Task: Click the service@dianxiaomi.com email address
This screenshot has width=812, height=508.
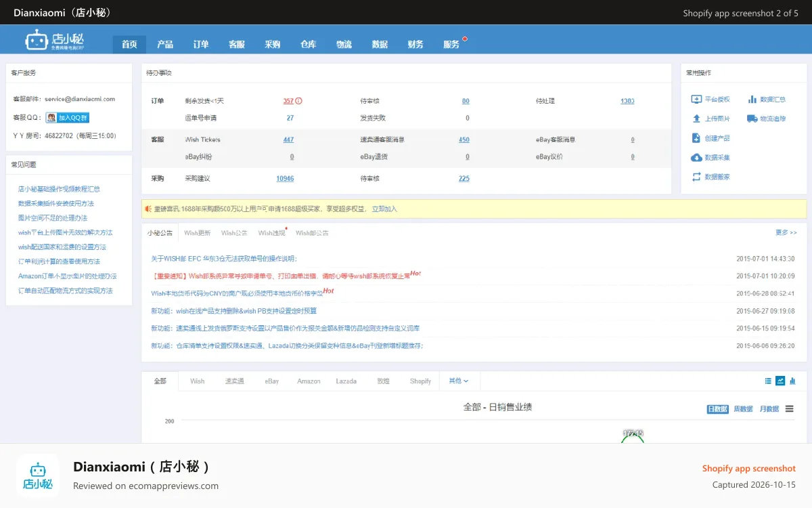Action: click(80, 99)
